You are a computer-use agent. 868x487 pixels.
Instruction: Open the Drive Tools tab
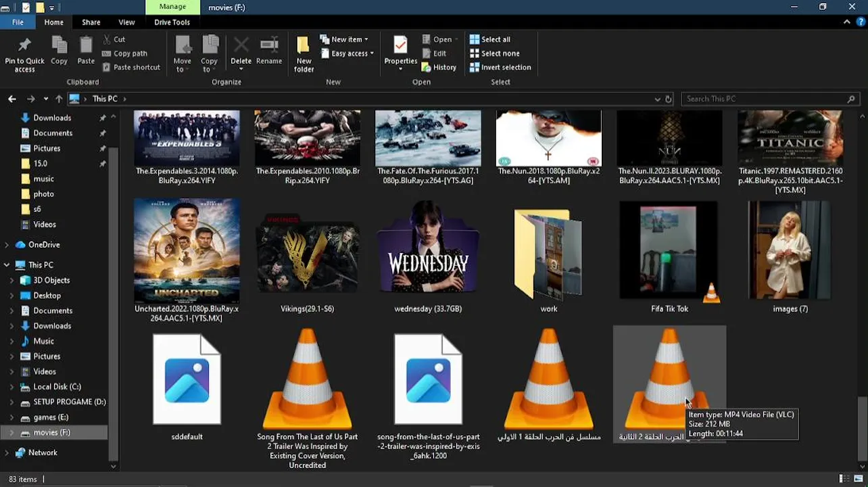click(x=172, y=22)
